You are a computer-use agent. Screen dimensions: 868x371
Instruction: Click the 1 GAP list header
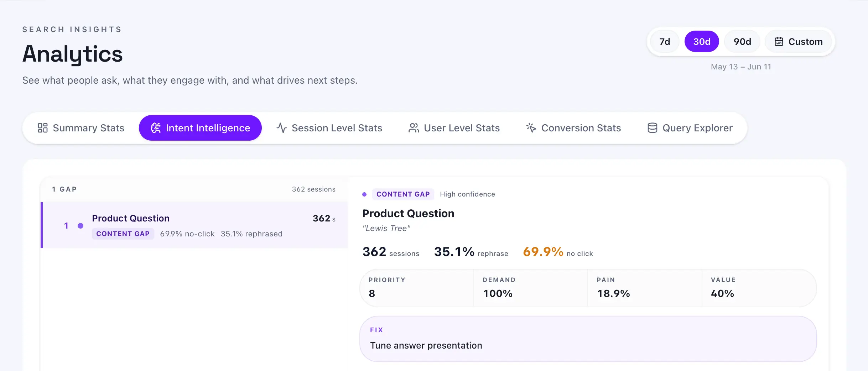tap(64, 189)
